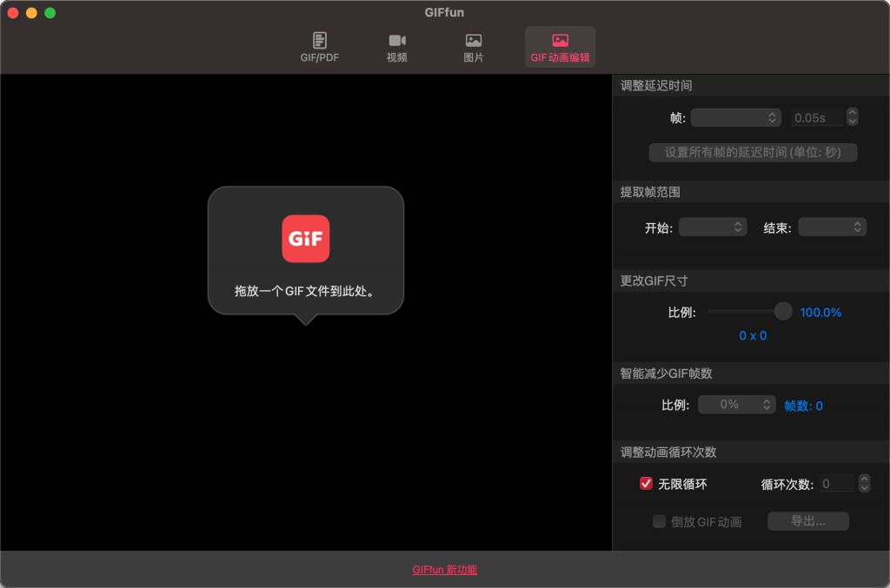Screen dimensions: 890x588
Task: Toggle 无限循环 to enable loop count
Action: (646, 484)
